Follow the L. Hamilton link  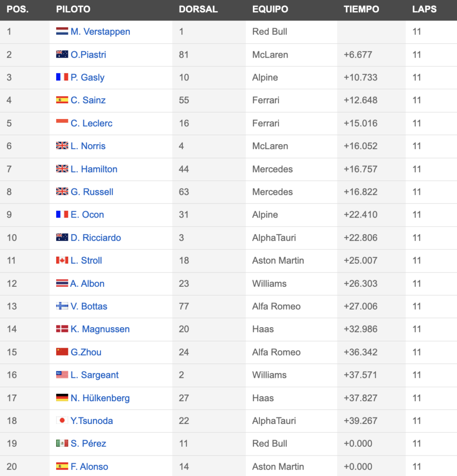coord(94,169)
